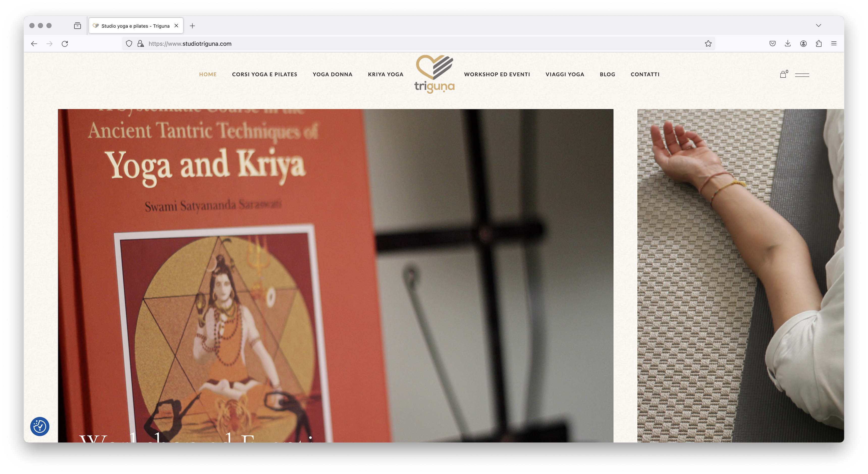Viewport: 868px width, 474px height.
Task: Open the shopping cart bag icon
Action: click(783, 75)
